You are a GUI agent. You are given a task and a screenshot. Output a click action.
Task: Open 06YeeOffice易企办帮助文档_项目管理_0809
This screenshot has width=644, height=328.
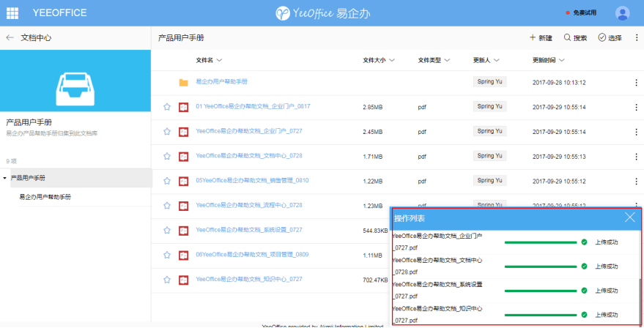pos(252,254)
